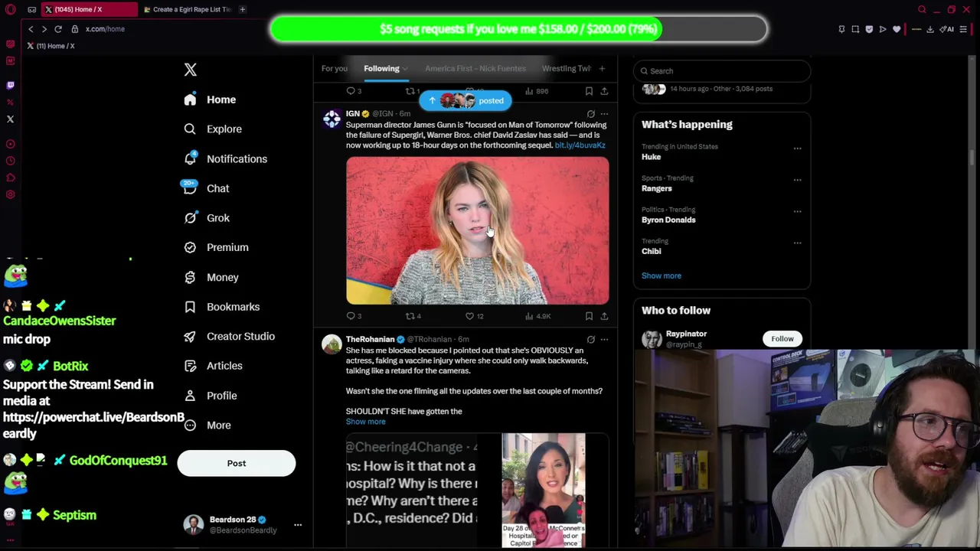This screenshot has width=980, height=551.
Task: Open Twitch from the Opera sidebar
Action: [11, 85]
